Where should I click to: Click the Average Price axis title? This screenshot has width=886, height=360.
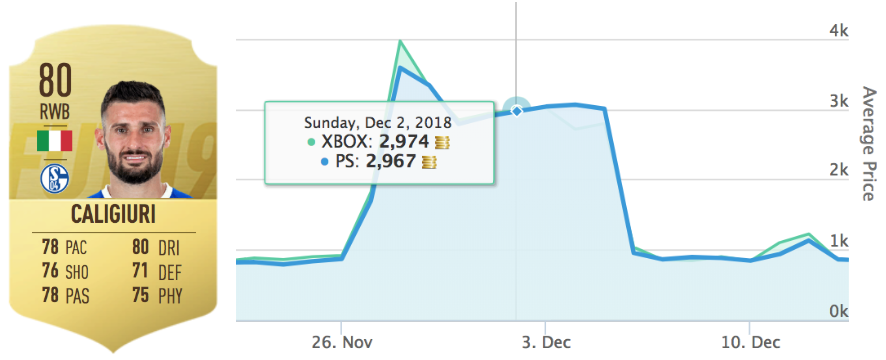tap(868, 144)
